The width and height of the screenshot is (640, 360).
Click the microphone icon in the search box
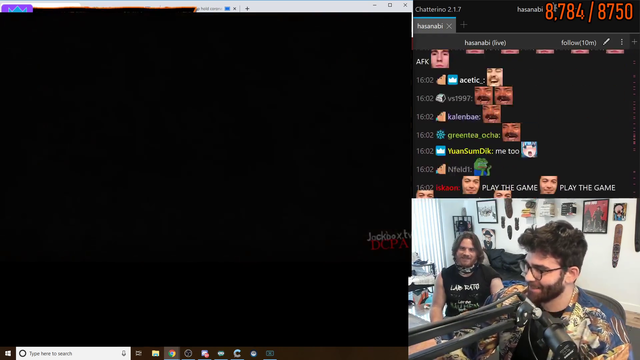click(124, 353)
